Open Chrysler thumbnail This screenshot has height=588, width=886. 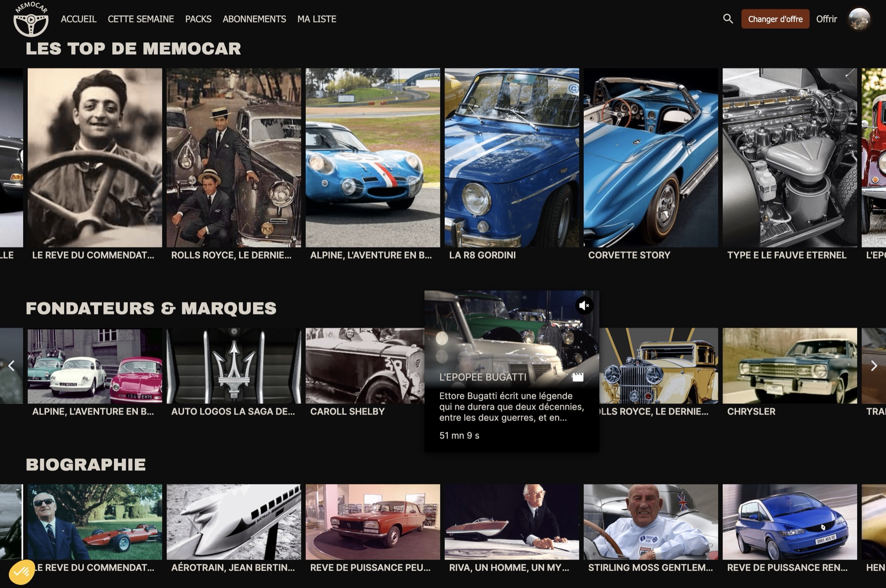pyautogui.click(x=790, y=366)
